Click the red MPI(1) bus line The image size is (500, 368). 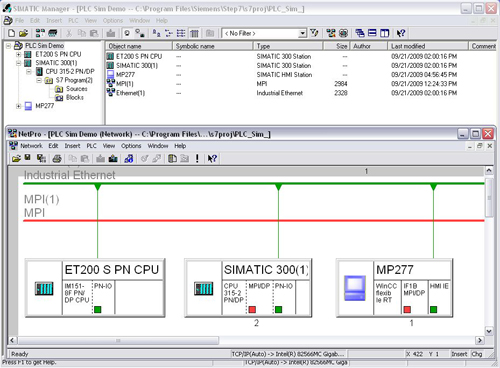click(253, 220)
